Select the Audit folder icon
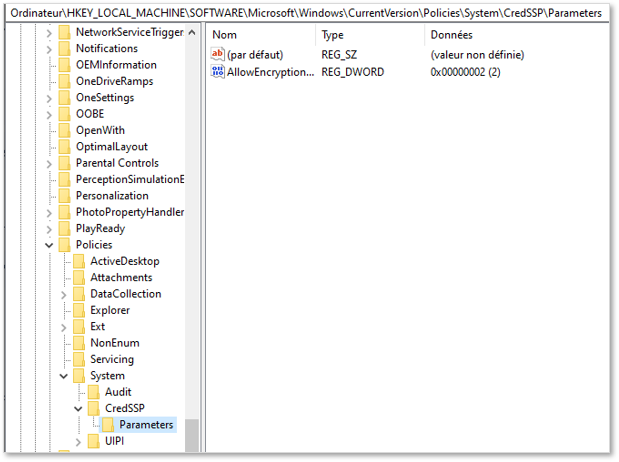This screenshot has width=619, height=462. (x=94, y=392)
